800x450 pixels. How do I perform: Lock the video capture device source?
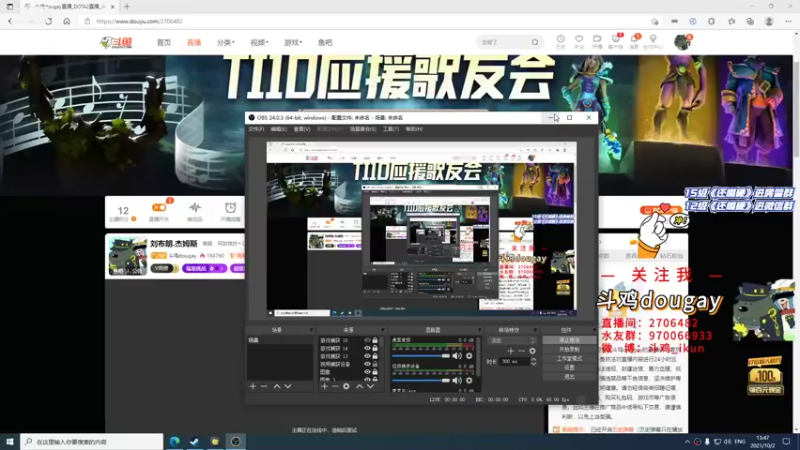[375, 364]
